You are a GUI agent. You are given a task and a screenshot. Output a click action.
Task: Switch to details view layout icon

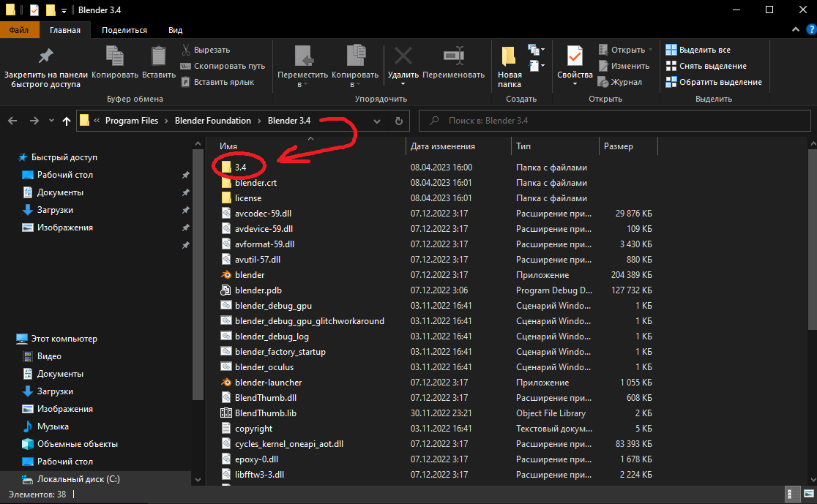(x=792, y=494)
